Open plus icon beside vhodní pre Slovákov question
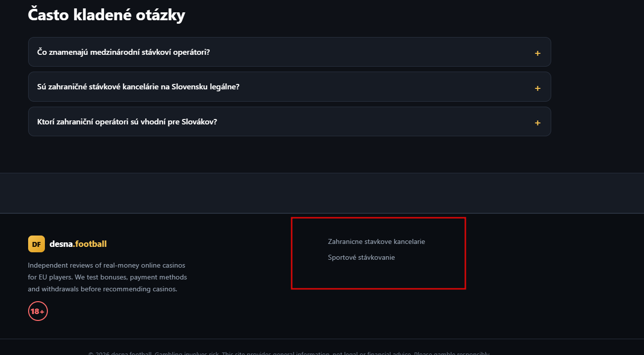 coord(537,123)
